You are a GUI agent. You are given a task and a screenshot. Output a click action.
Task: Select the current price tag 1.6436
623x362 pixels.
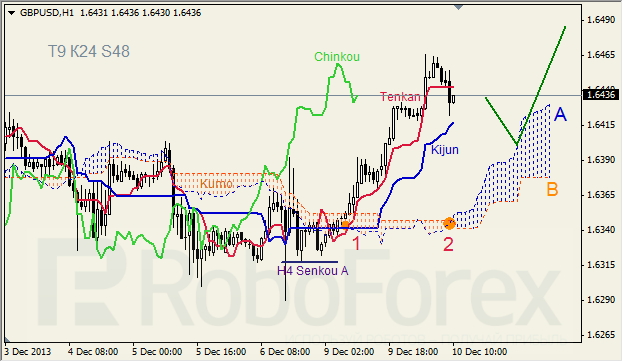point(602,95)
